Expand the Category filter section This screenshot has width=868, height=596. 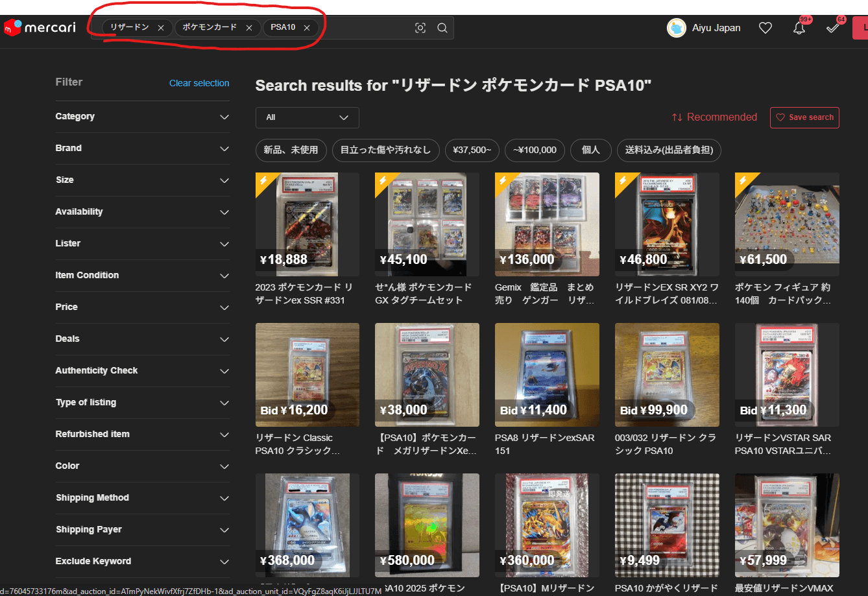(142, 117)
